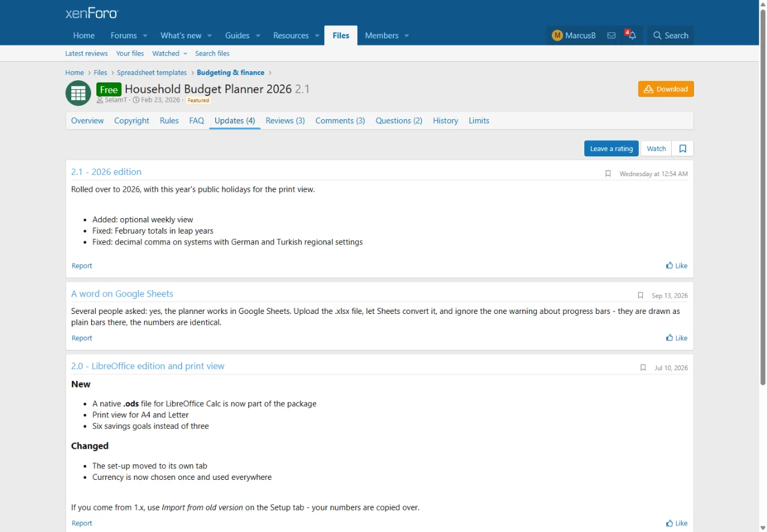Screen dimensions: 767x532
Task: Open the alerts bell icon
Action: [x=632, y=35]
